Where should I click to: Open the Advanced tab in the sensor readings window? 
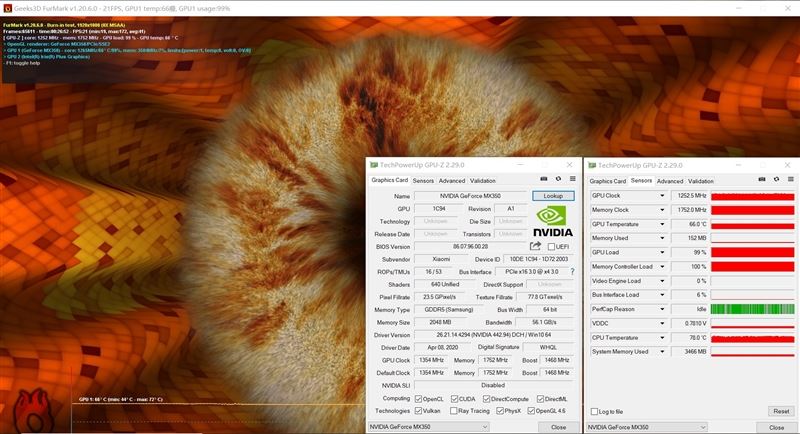671,181
